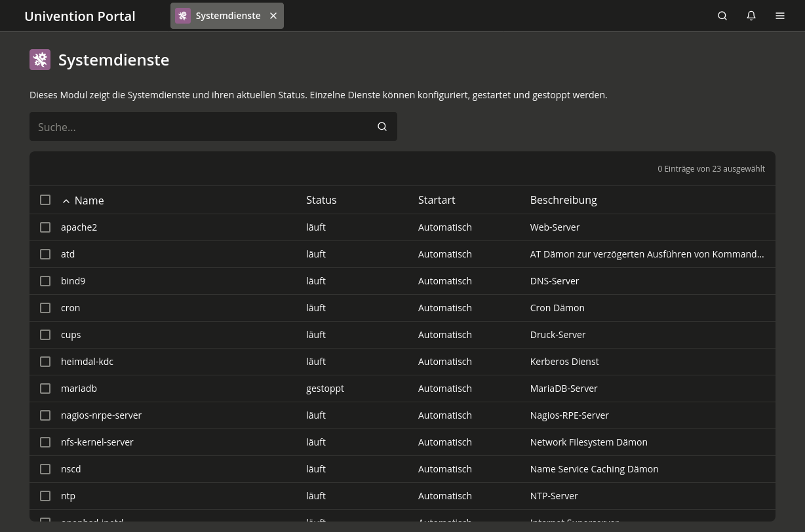The image size is (805, 532).
Task: Select the bind9 service name
Action: 73,281
